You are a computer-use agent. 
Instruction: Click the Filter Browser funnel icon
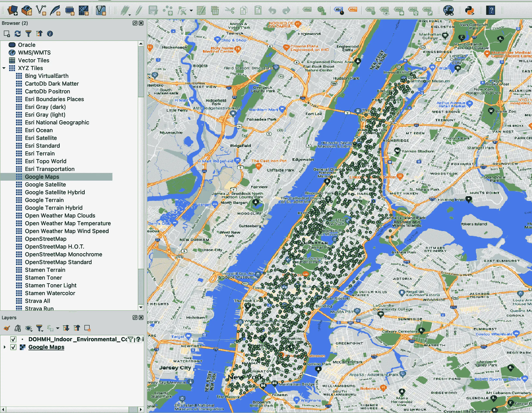coord(28,34)
